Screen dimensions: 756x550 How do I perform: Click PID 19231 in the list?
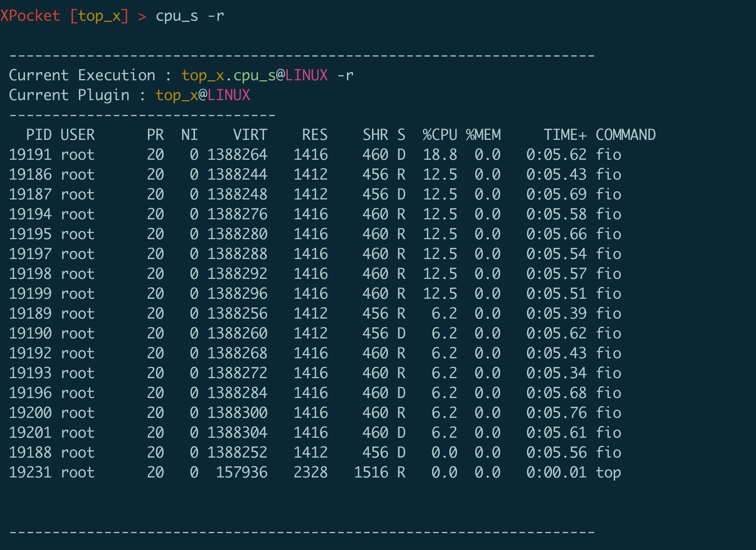click(x=30, y=472)
